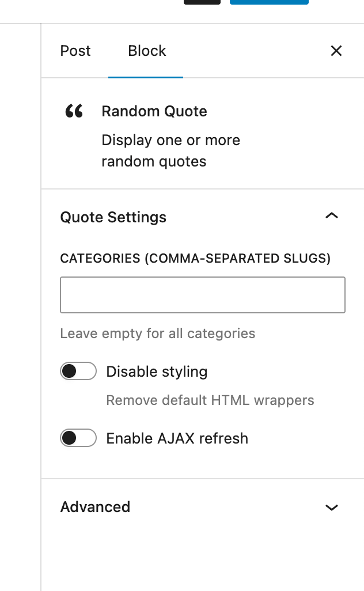Close the settings sidebar with the X
This screenshot has height=591, width=364.
336,51
